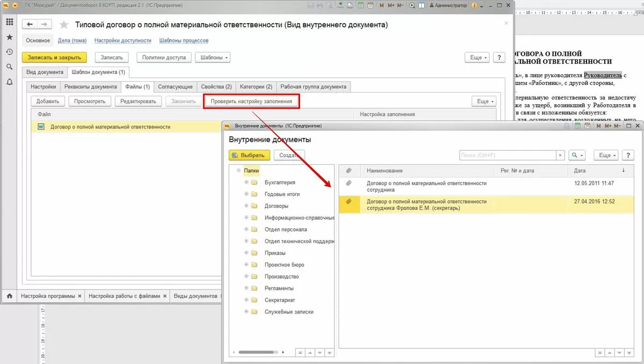644x364 pixels.
Task: Click the back navigation arrow
Action: [30, 25]
